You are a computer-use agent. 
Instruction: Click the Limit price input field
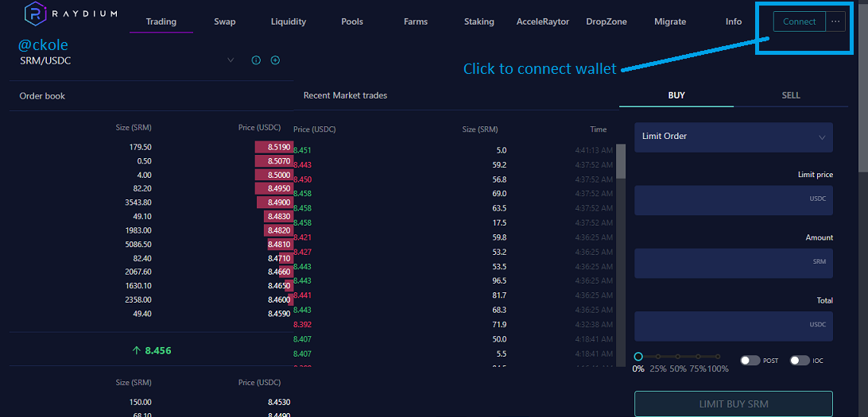click(x=734, y=200)
